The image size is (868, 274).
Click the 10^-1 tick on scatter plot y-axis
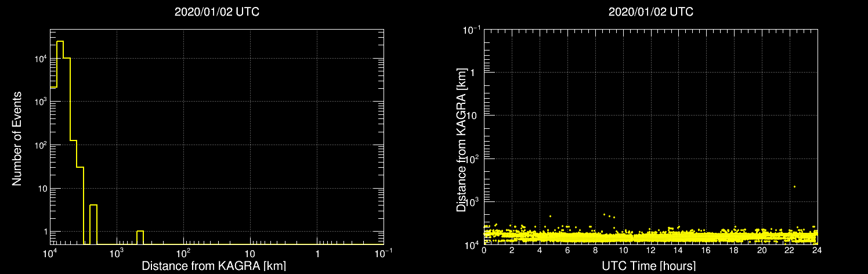point(471,30)
